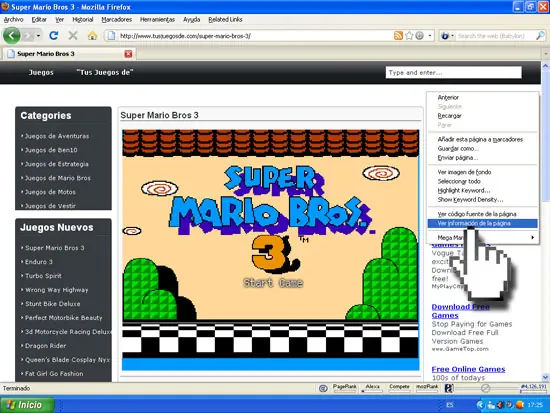This screenshot has width=550, height=413.
Task: Select Show Keyword Density... entry
Action: [x=483, y=199]
